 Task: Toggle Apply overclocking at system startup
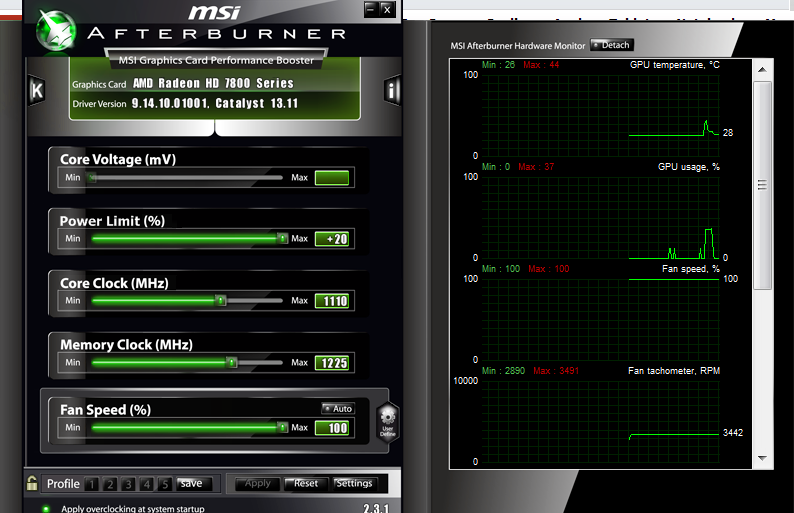(46, 508)
